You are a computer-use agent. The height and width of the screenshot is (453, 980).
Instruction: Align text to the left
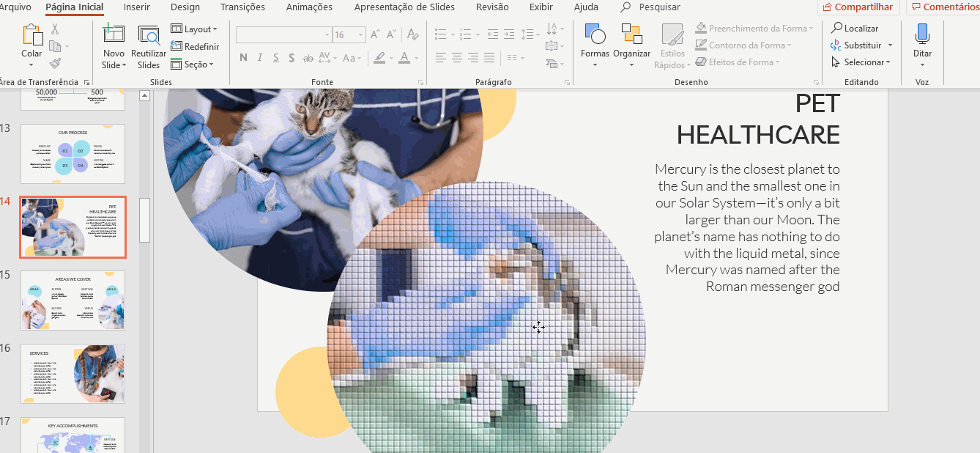[441, 58]
